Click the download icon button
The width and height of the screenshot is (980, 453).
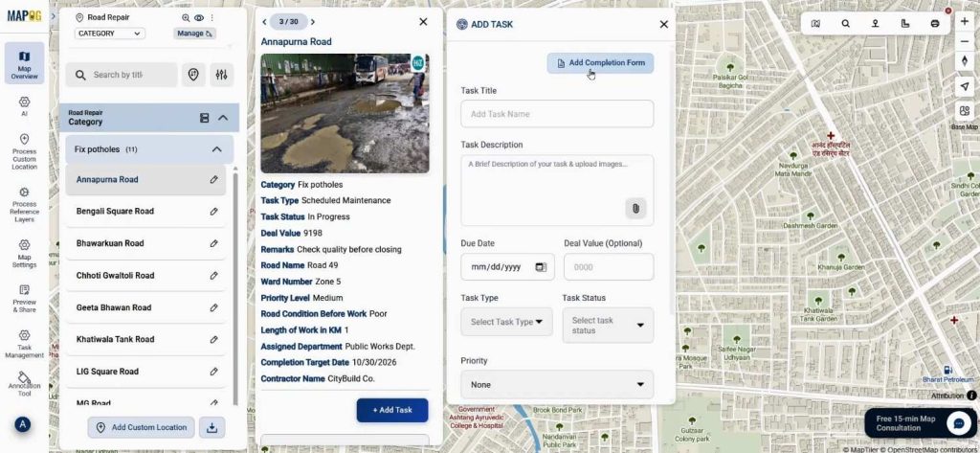[x=214, y=427]
